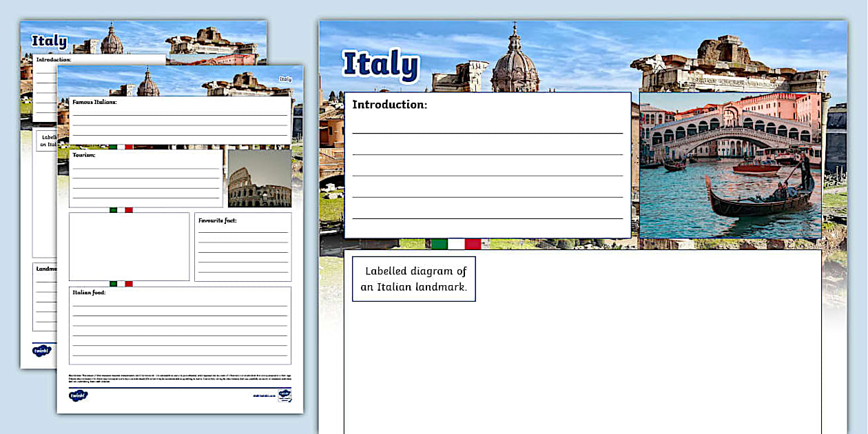Click the Twinkl quality badge beside the website address
The image size is (868, 434).
(285, 395)
